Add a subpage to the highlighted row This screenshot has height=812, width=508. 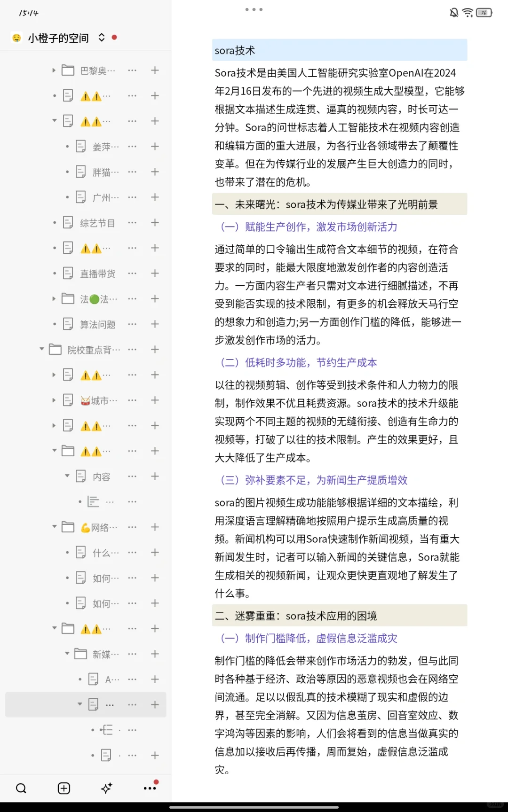coord(155,705)
